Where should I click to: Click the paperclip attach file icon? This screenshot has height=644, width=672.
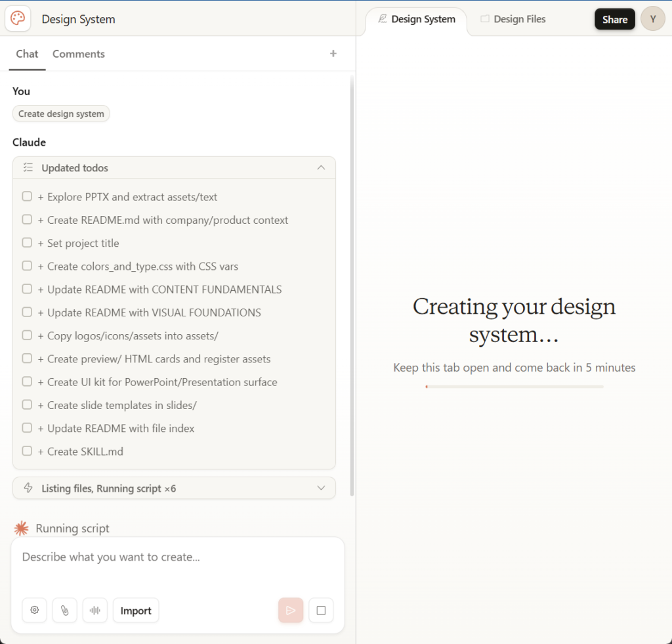pos(65,611)
